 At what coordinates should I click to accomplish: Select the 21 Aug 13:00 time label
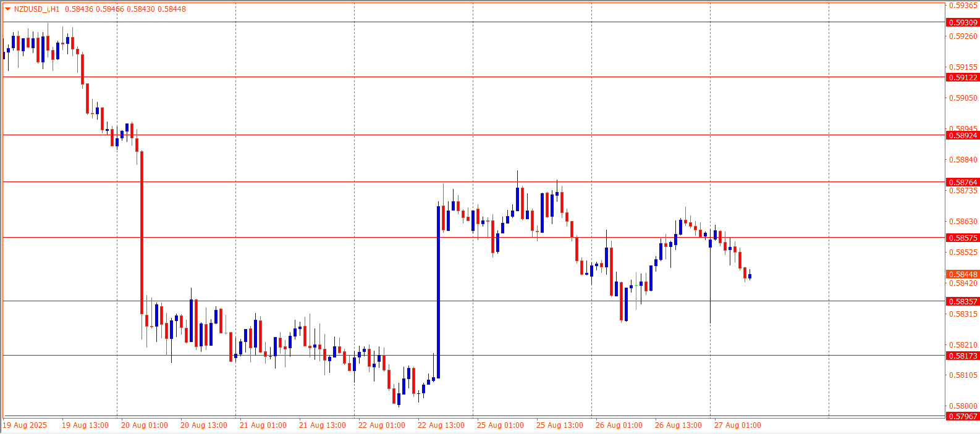tap(322, 425)
